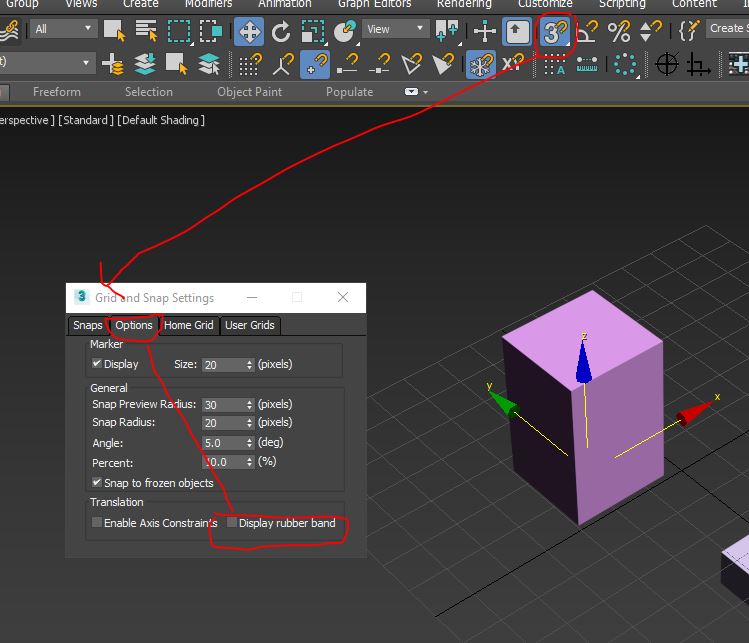
Task: Click the black crop-style axes icon
Action: tap(698, 64)
